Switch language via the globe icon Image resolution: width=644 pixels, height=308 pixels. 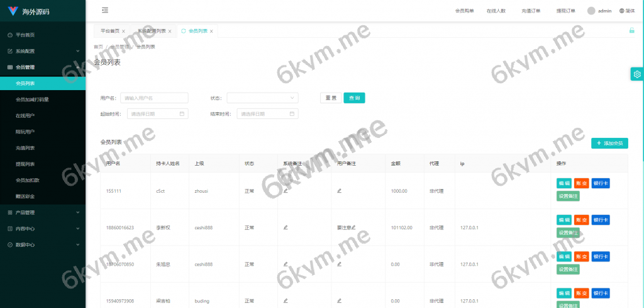coord(621,11)
